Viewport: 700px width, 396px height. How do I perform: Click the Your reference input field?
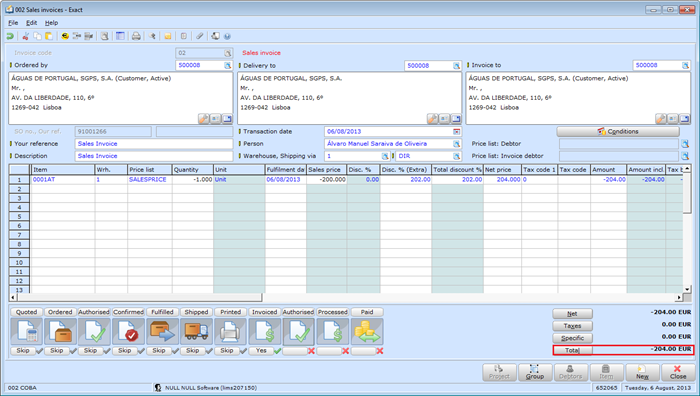154,144
